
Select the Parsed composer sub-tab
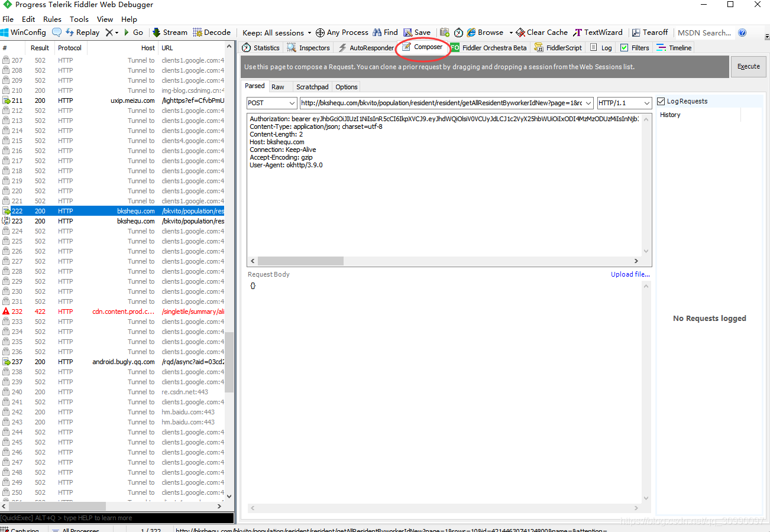tap(255, 86)
